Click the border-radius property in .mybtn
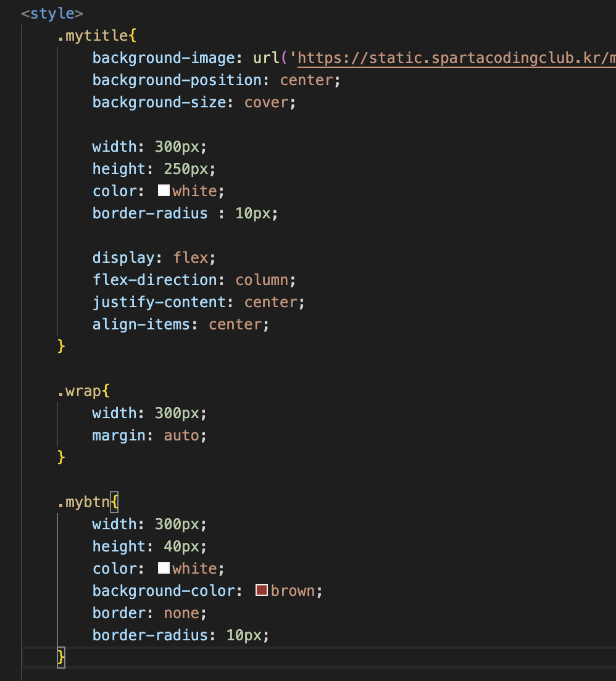 pyautogui.click(x=150, y=635)
